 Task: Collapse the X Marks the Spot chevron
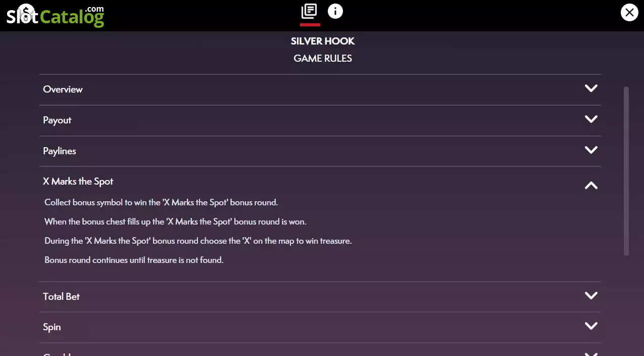click(x=591, y=185)
